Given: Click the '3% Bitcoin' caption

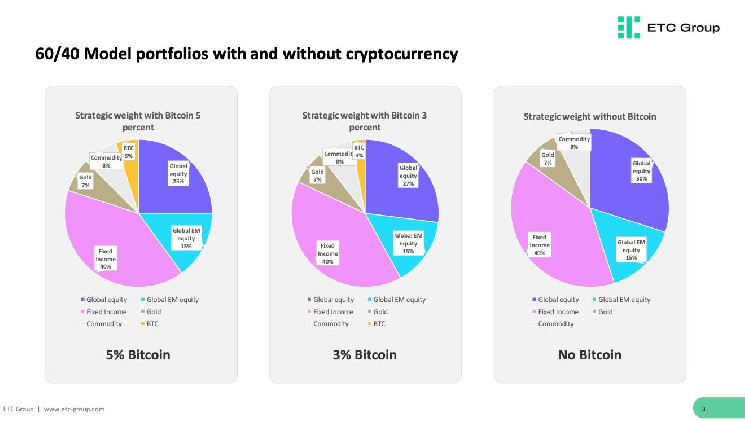Looking at the screenshot, I should (x=364, y=355).
